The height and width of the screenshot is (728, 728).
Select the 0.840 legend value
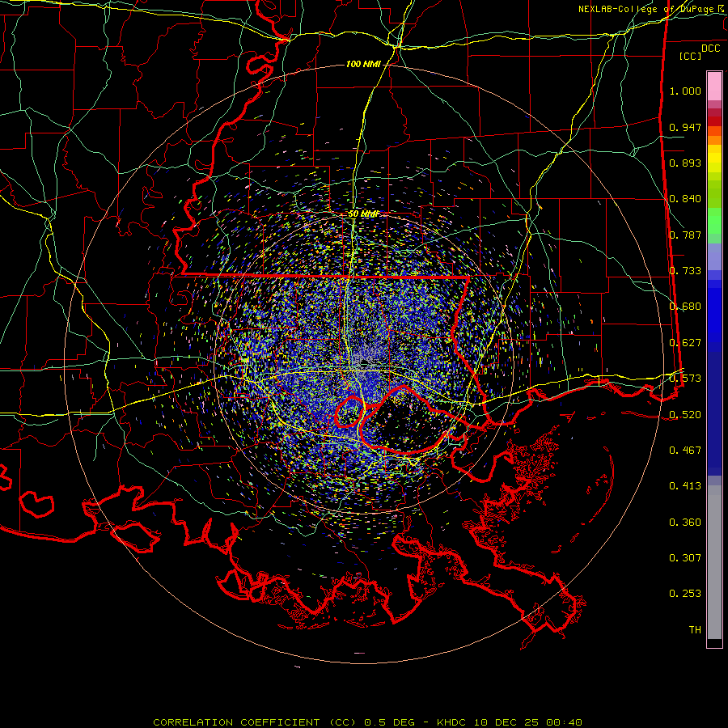pyautogui.click(x=685, y=199)
